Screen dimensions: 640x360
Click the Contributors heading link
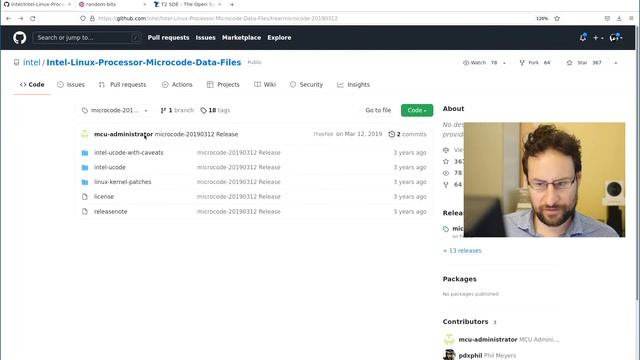[x=465, y=322]
